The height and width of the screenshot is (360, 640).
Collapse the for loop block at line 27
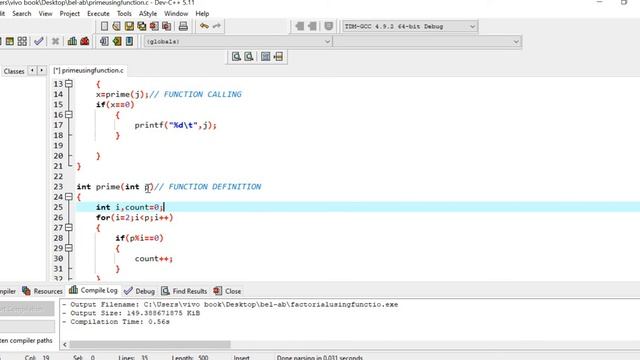[69, 228]
